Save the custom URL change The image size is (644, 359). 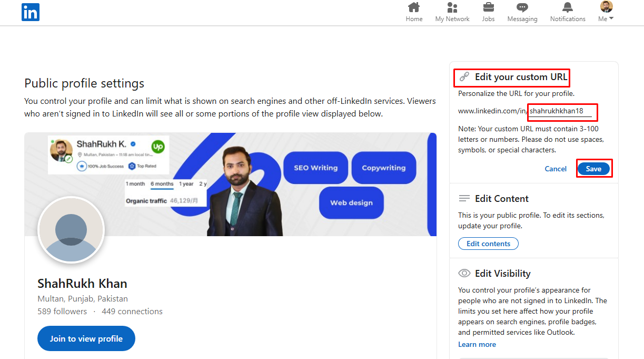pyautogui.click(x=594, y=168)
